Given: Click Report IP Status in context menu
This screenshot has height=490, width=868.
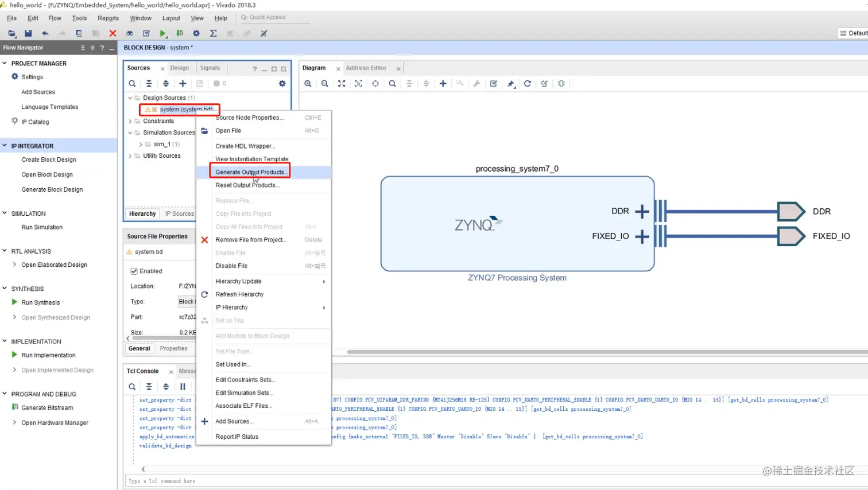Looking at the screenshot, I should pyautogui.click(x=263, y=437).
